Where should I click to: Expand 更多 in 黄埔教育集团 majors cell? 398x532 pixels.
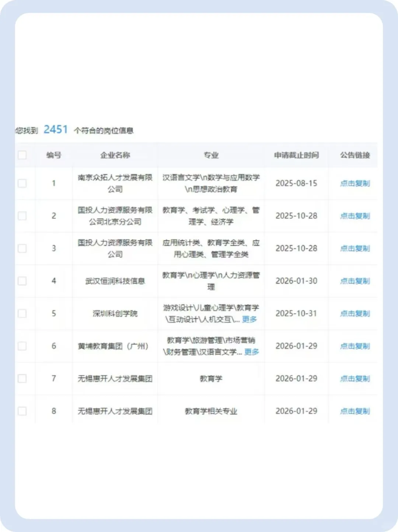click(252, 352)
